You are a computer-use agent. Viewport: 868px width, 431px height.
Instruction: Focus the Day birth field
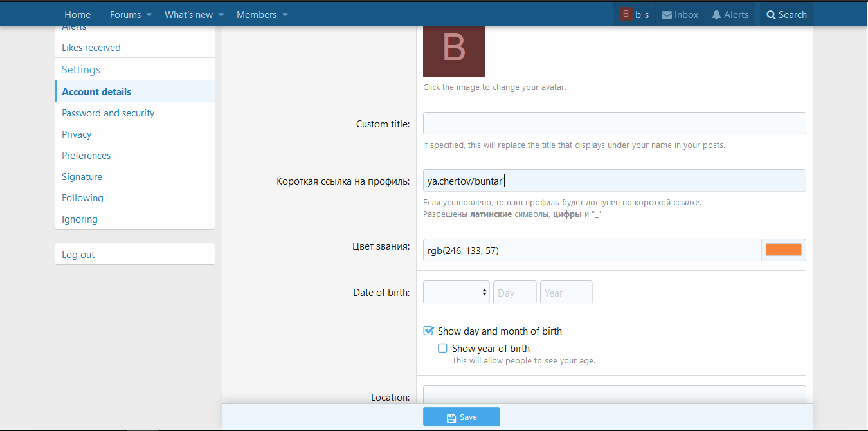coord(514,293)
